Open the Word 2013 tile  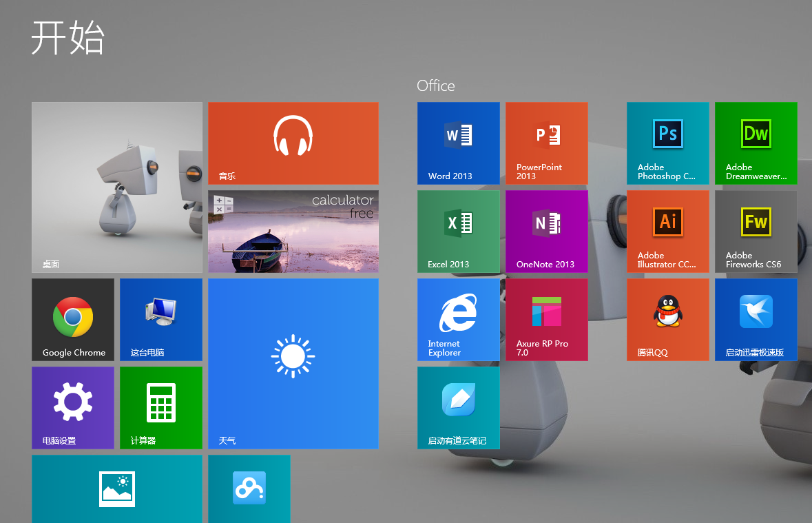click(458, 143)
